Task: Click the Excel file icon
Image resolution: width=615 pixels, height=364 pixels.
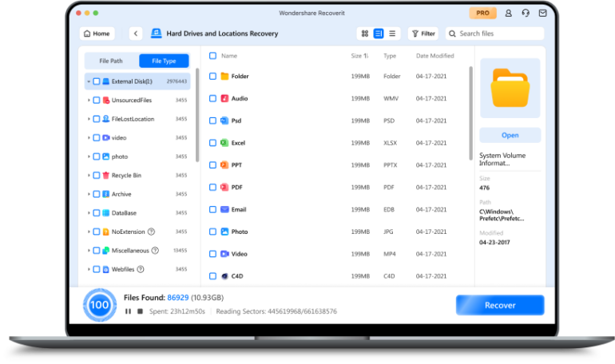Action: [224, 143]
